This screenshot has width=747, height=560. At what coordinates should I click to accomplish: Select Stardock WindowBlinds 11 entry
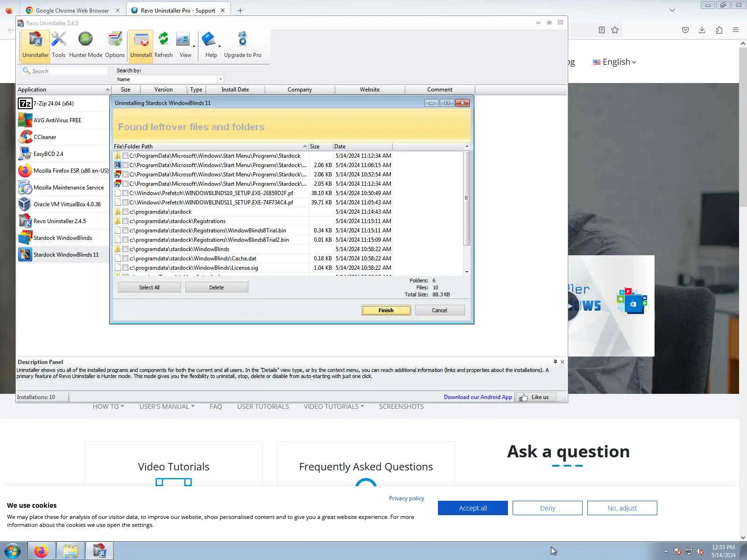click(x=63, y=255)
